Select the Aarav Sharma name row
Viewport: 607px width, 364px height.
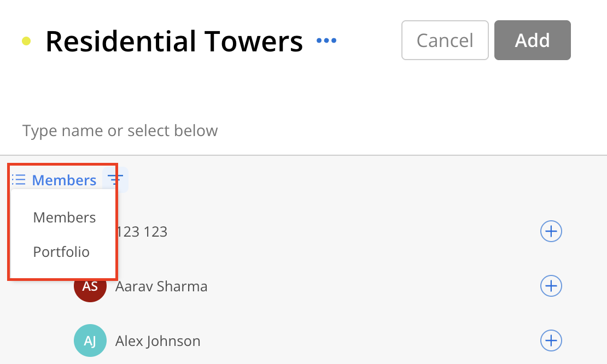[x=303, y=286]
